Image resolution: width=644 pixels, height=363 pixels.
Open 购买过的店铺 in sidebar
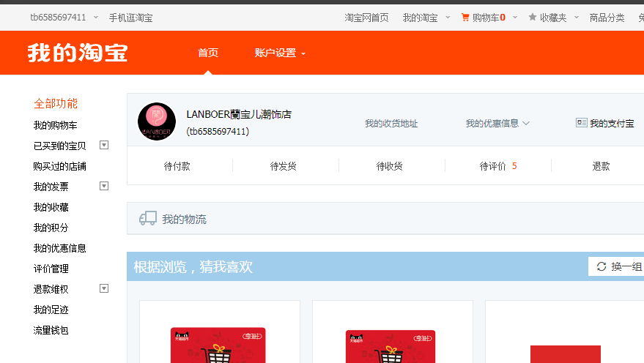tap(59, 166)
